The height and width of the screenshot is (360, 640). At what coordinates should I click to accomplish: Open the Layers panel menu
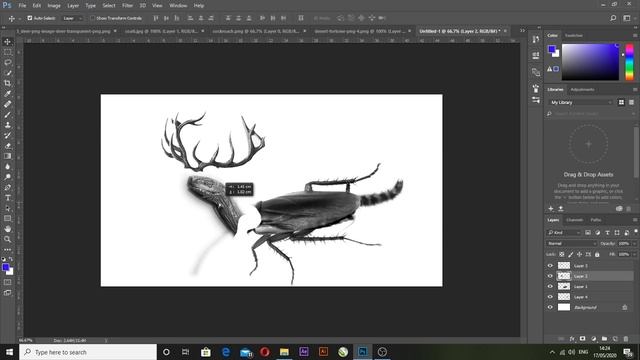click(x=635, y=220)
